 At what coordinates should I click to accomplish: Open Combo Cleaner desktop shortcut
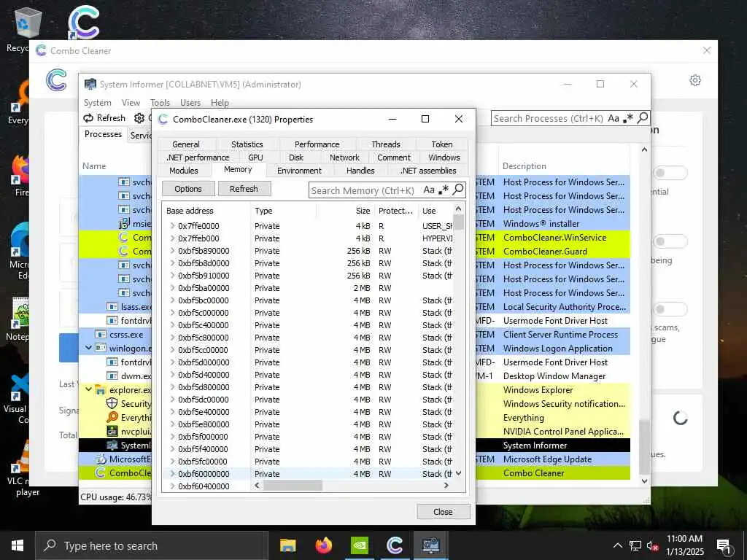83,22
